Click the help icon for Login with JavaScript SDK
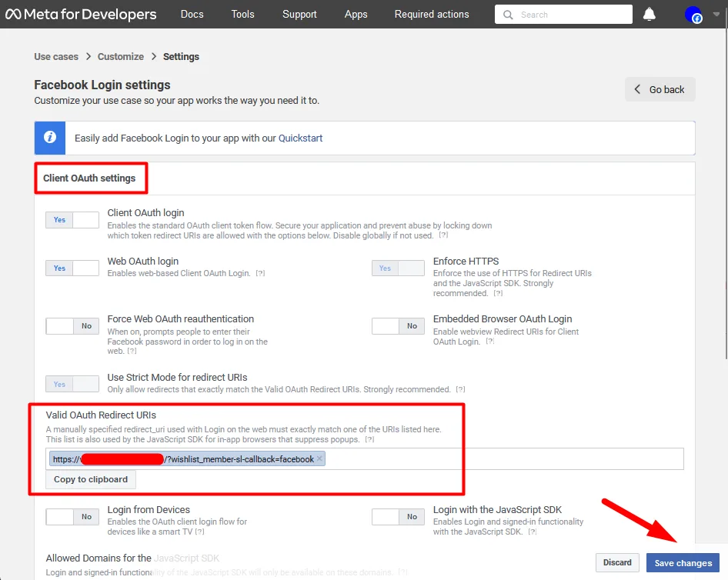Viewport: 728px width, 580px height. (x=532, y=532)
